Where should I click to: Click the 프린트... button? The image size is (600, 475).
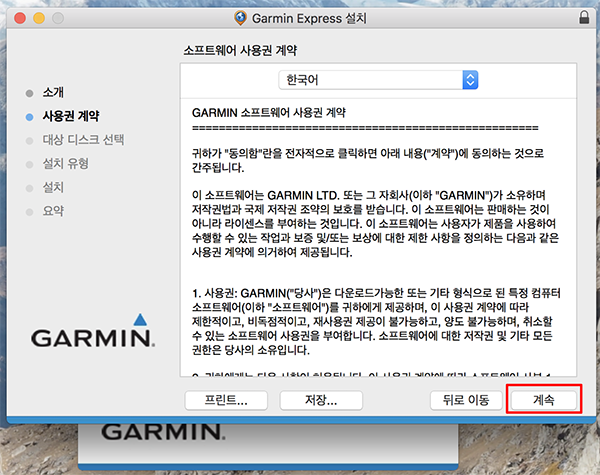point(226,400)
